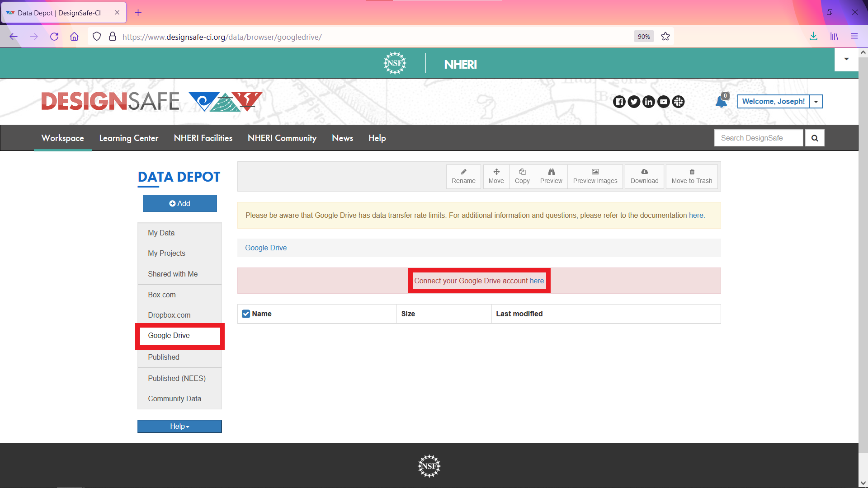Click the NHERI header link
This screenshot has height=488, width=868.
tap(460, 65)
